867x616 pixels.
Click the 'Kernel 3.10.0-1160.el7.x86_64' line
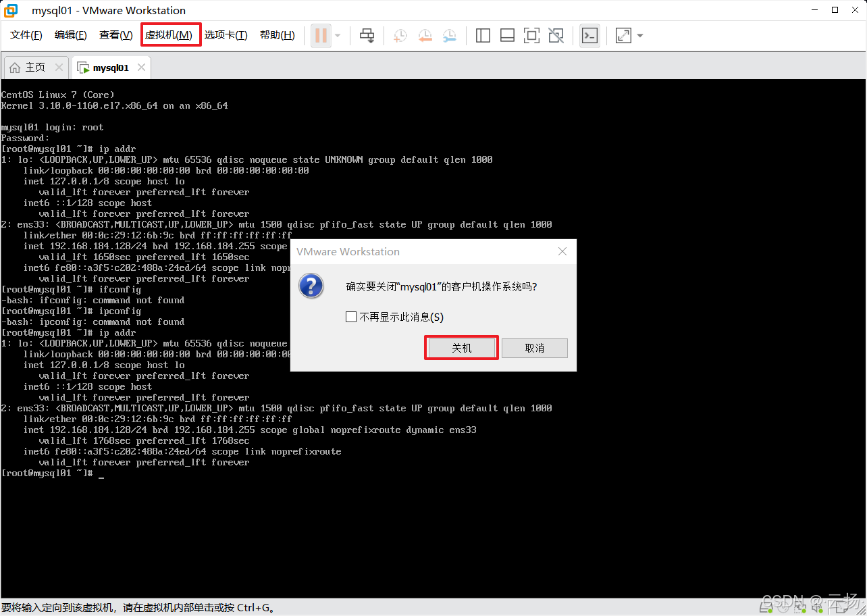[x=115, y=105]
